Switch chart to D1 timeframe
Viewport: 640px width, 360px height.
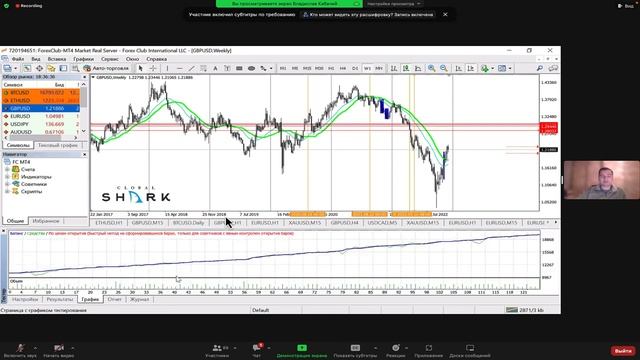(x=355, y=68)
